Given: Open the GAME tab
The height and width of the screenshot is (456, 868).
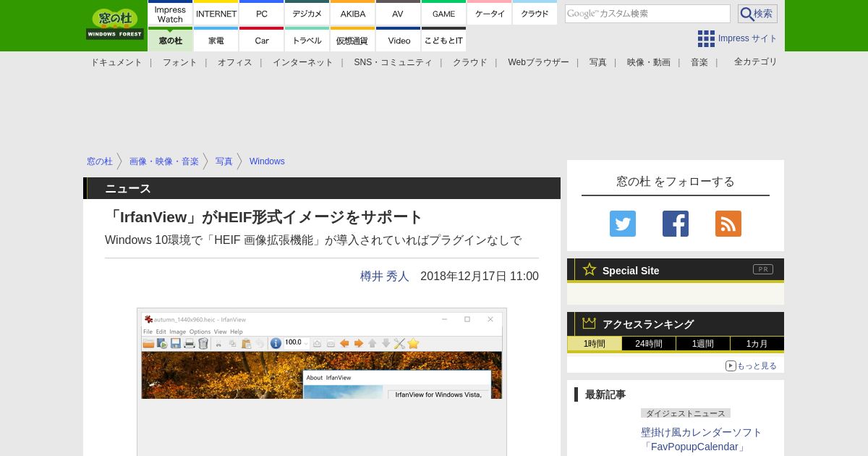Looking at the screenshot, I should [443, 14].
